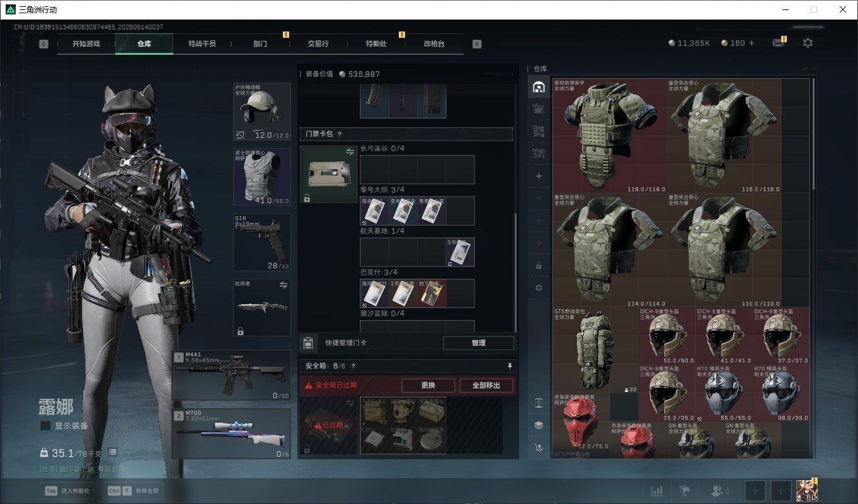Click the settings gear in top-right corner
The height and width of the screenshot is (504, 858).
click(808, 43)
